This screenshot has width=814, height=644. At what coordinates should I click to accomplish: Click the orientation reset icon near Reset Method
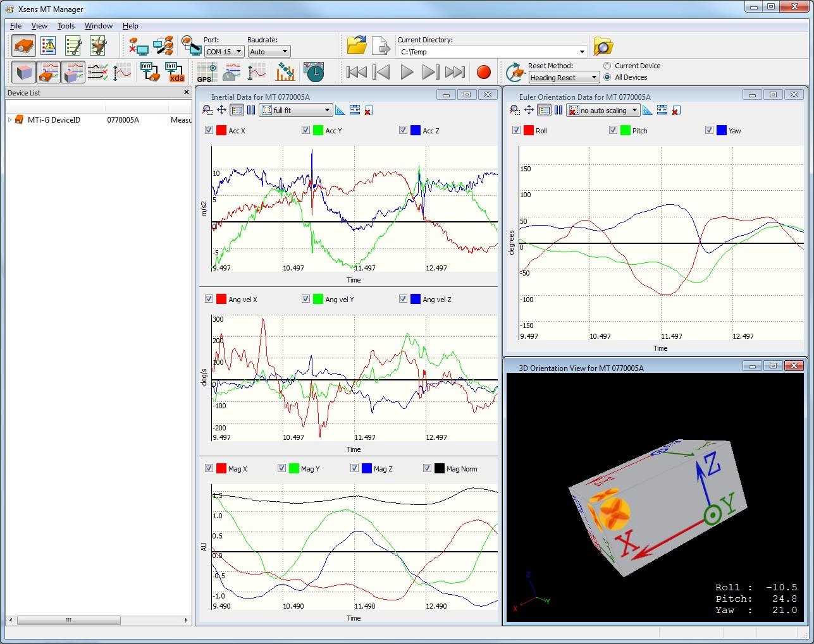(x=516, y=72)
